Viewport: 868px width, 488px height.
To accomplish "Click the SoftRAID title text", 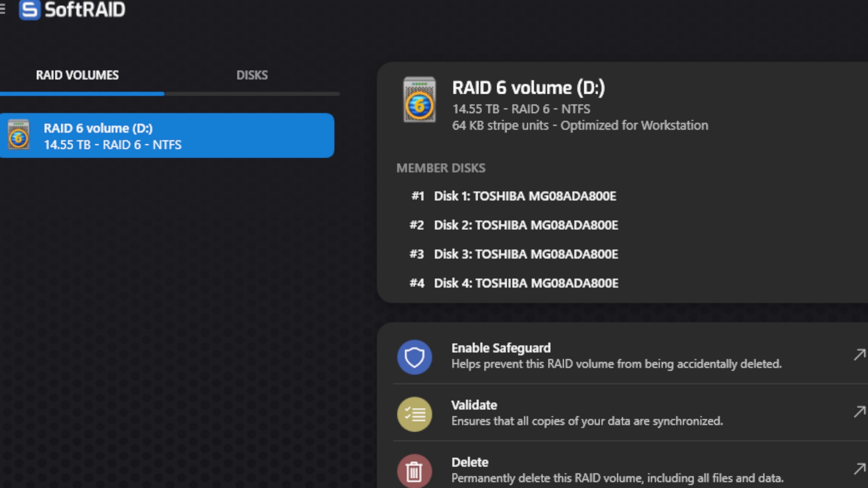I will pyautogui.click(x=85, y=9).
